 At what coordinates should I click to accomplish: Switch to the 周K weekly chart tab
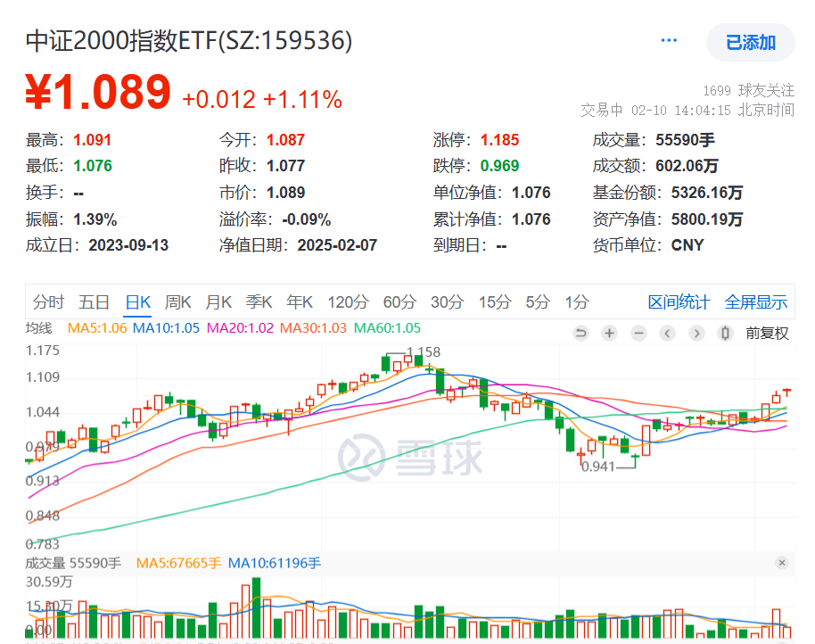pyautogui.click(x=177, y=302)
